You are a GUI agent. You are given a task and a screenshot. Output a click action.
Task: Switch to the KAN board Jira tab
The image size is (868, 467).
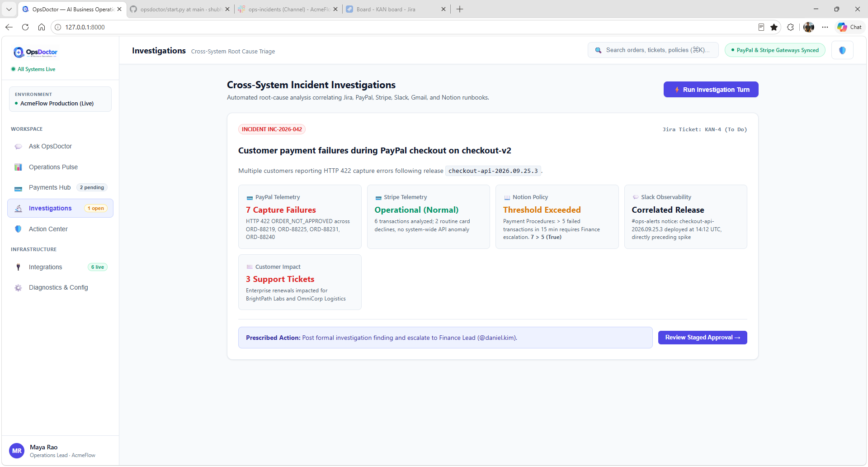[396, 9]
